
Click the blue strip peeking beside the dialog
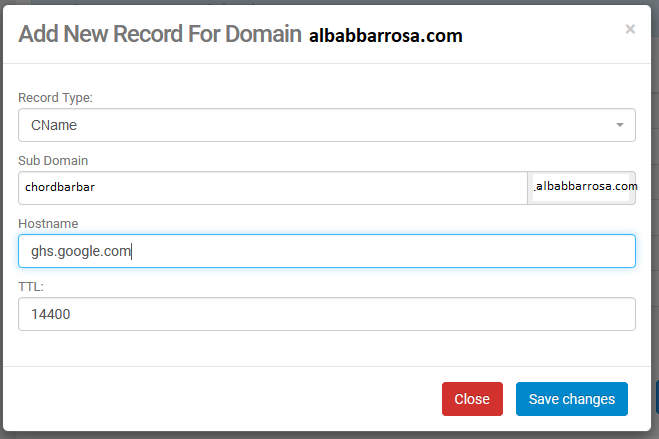(657, 397)
